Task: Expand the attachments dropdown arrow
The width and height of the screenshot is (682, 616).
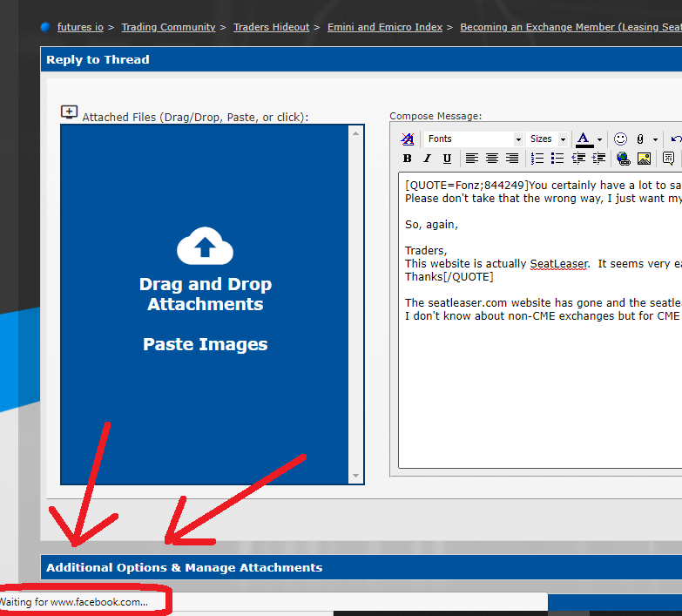Action: pyautogui.click(x=655, y=139)
